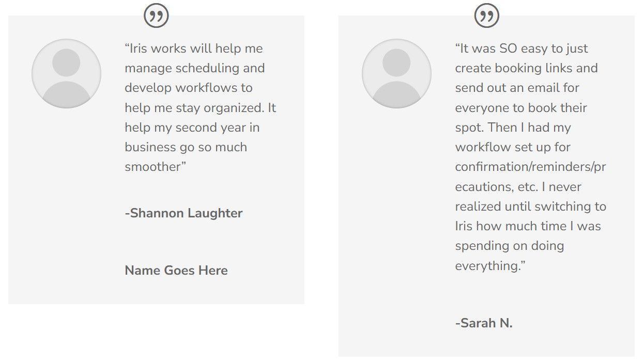Click the line "manage scheduling and"
Screen dimensions: 644x363
[195, 68]
